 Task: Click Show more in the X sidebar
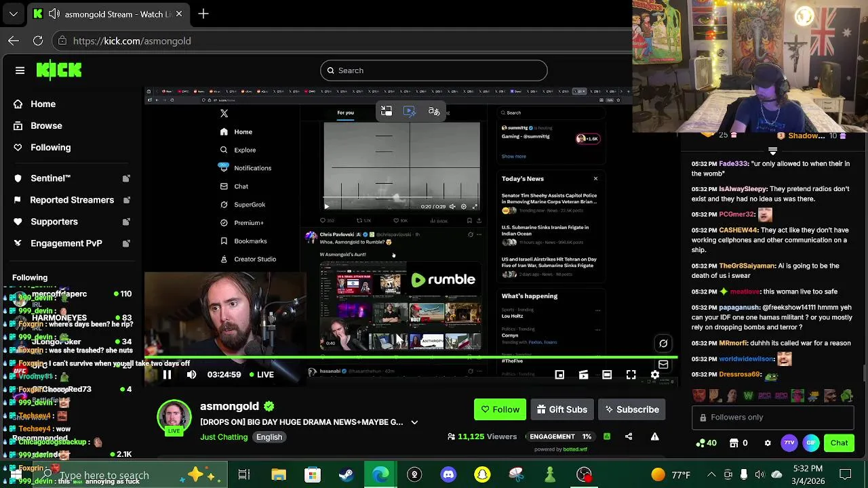(x=513, y=156)
